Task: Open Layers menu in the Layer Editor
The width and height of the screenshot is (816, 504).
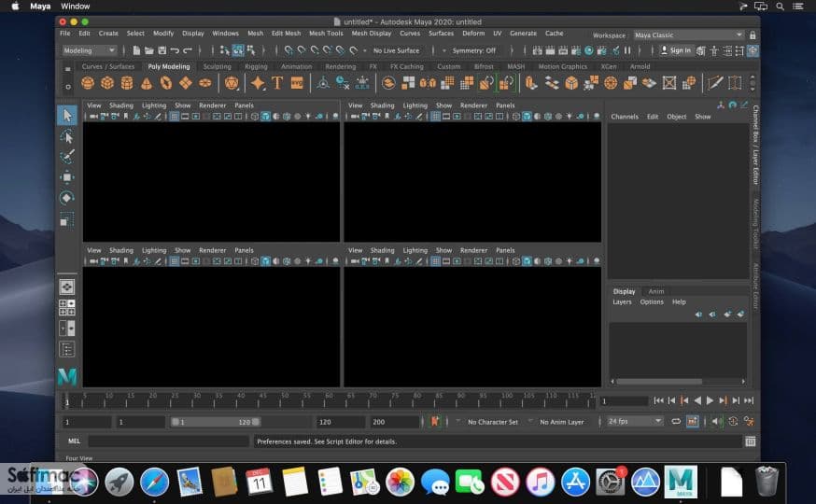Action: (x=622, y=301)
